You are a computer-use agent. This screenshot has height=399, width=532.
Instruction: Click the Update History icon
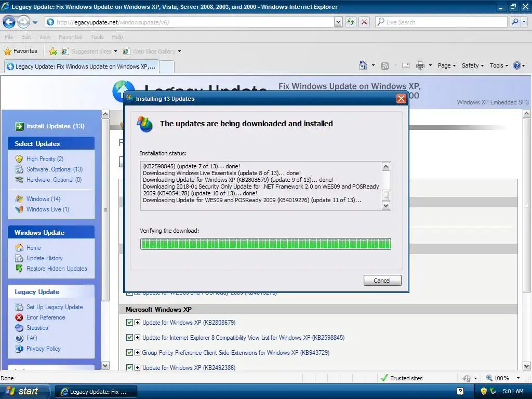pos(19,258)
